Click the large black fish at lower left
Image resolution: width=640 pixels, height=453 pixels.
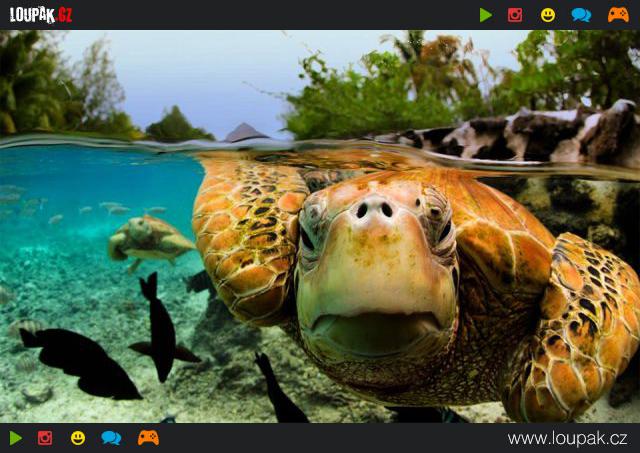(82, 362)
